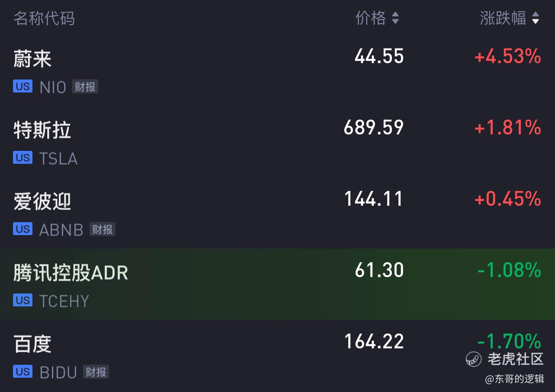Click the US badge beside BIDU
The image size is (555, 392).
(x=23, y=371)
